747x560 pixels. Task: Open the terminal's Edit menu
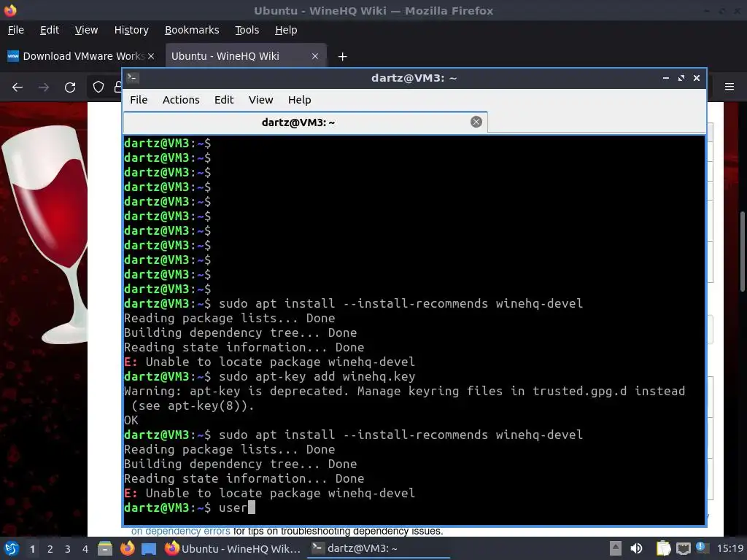pyautogui.click(x=224, y=100)
